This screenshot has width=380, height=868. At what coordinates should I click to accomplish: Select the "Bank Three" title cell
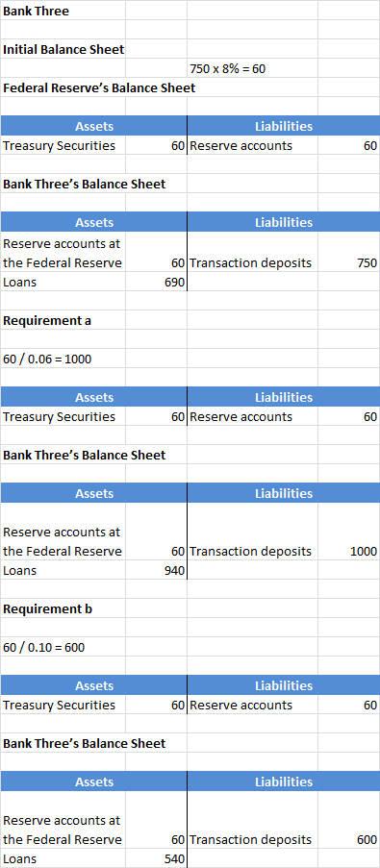coord(63,11)
